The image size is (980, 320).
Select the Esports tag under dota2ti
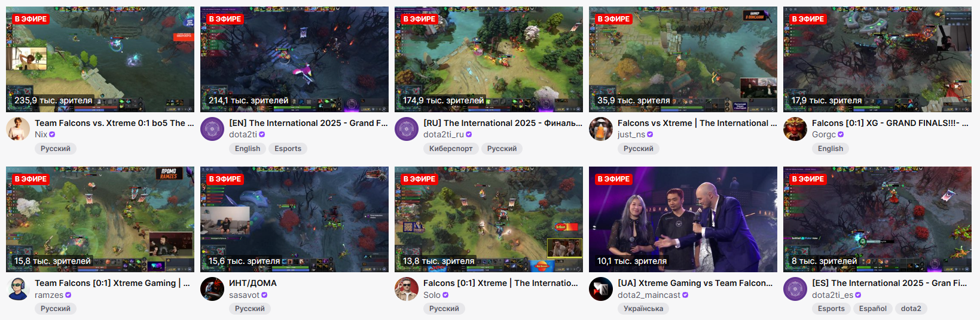pyautogui.click(x=288, y=149)
